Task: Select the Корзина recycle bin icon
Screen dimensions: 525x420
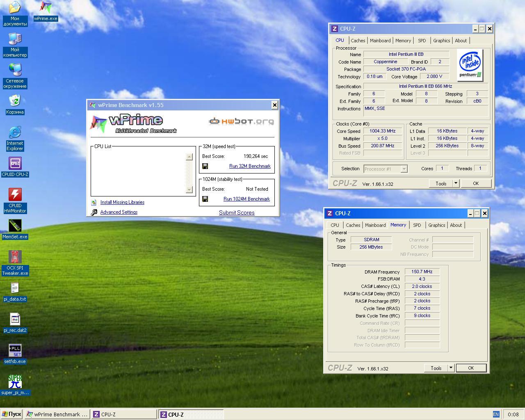Action: [x=15, y=105]
